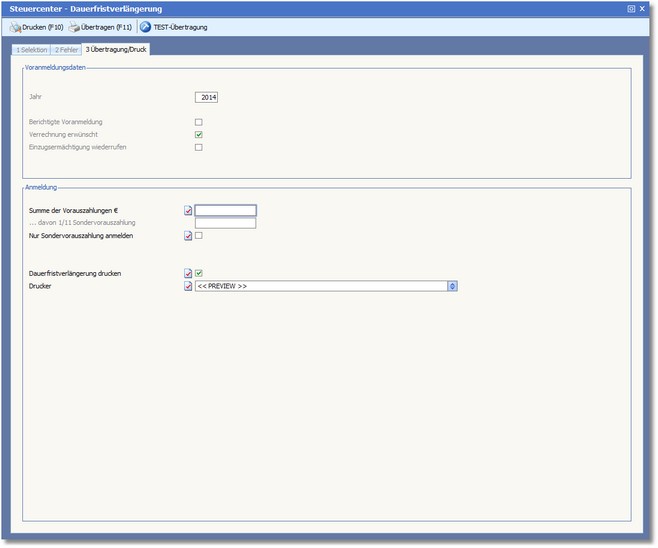Click the window restore icon in title bar
This screenshot has height=548, width=658.
click(631, 8)
